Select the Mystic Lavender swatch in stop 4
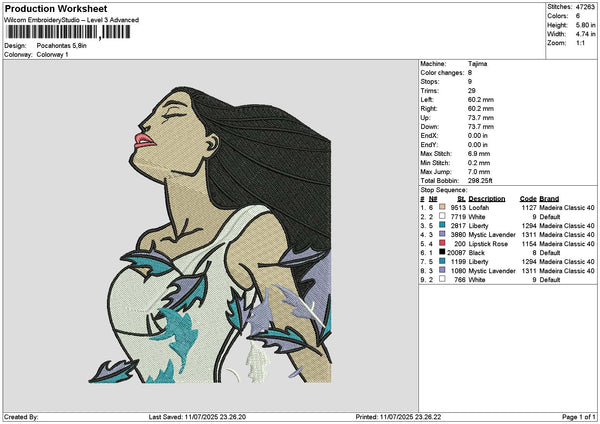 pyautogui.click(x=440, y=234)
